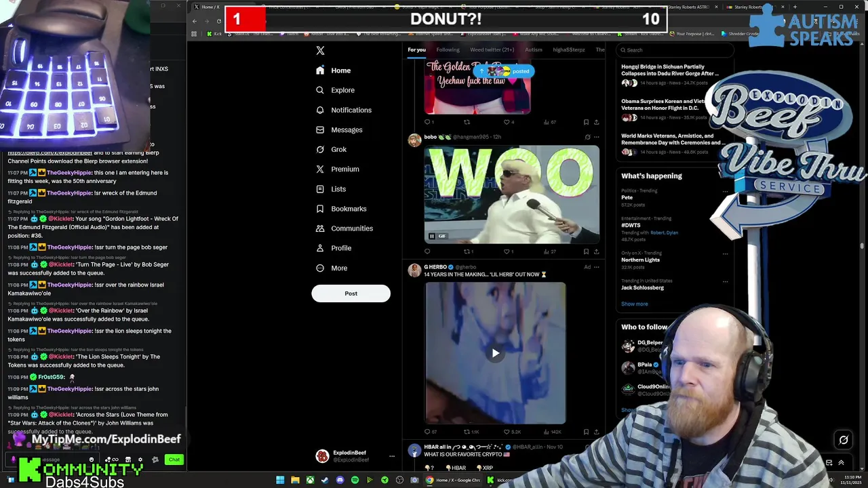Screen dimensions: 868x488
Task: Open Messages in the X sidebar
Action: coord(339,129)
